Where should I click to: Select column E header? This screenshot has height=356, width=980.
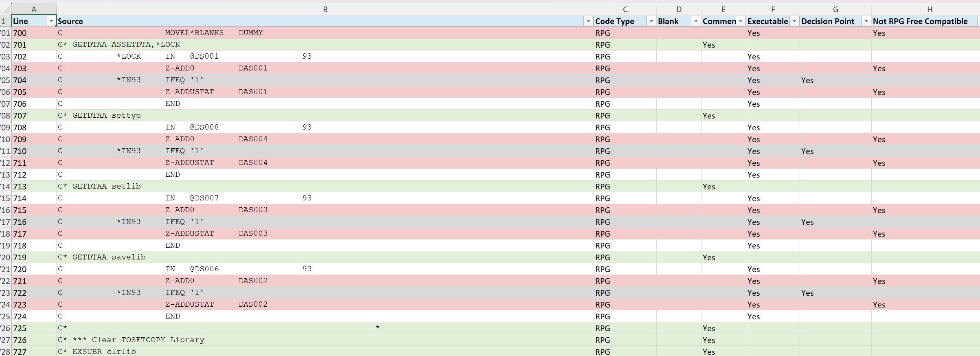coord(723,9)
